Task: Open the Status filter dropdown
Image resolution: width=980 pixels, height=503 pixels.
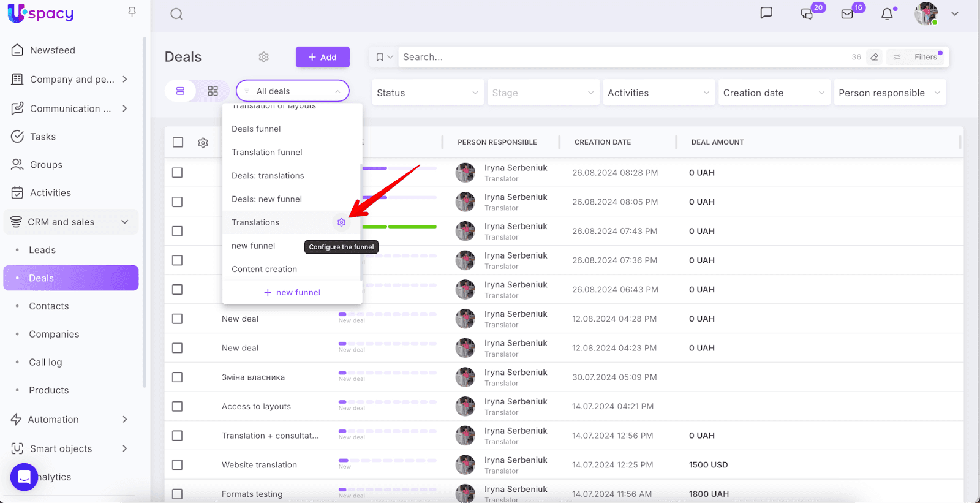Action: click(427, 93)
